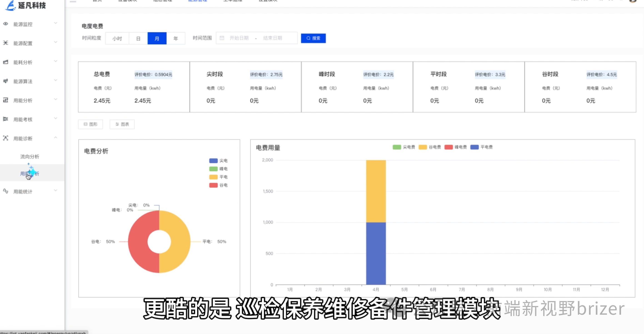The image size is (644, 334).
Task: Expand the 能耗分析 menu chevron
Action: [55, 61]
